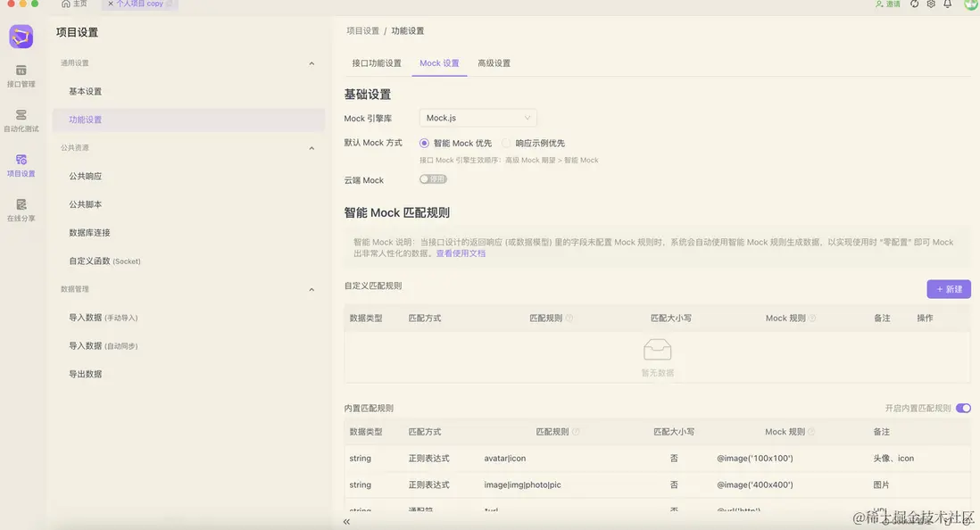Collapse the 公共资源 section
Viewport: 980px width, 530px height.
[311, 148]
